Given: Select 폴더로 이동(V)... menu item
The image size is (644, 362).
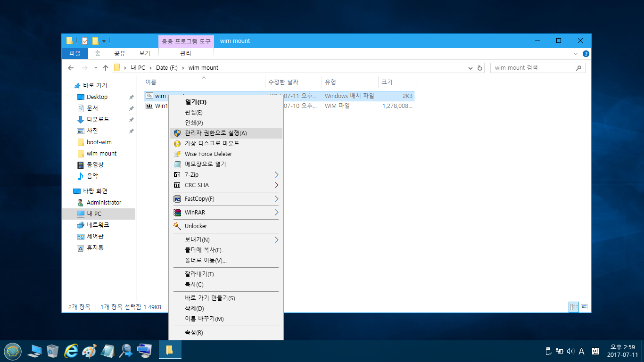Looking at the screenshot, I should [226, 260].
